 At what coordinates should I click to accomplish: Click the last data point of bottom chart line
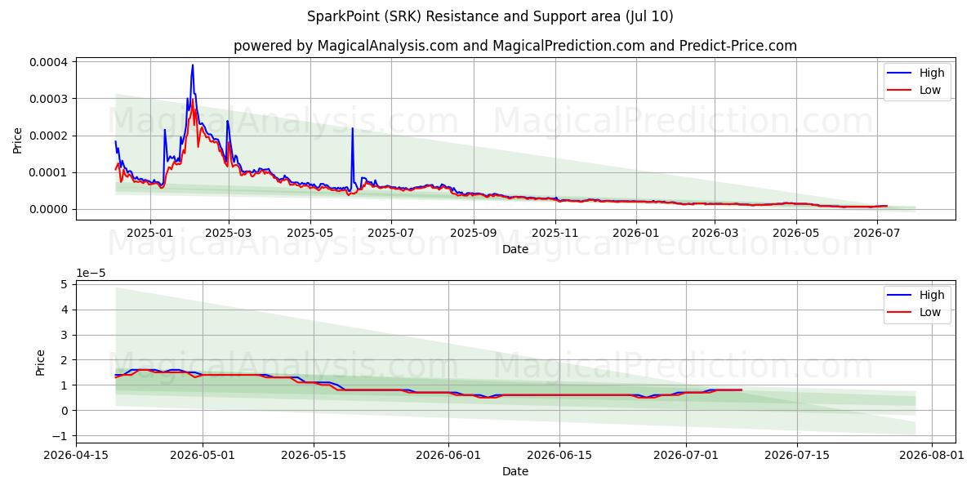[742, 390]
